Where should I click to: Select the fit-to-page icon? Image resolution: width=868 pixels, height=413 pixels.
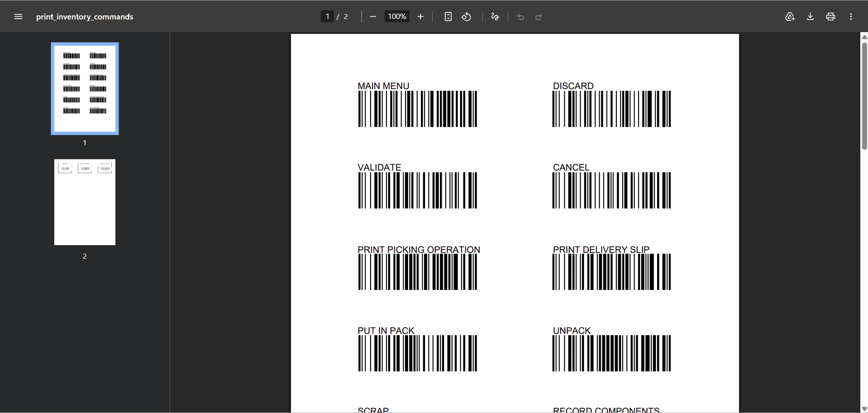448,17
